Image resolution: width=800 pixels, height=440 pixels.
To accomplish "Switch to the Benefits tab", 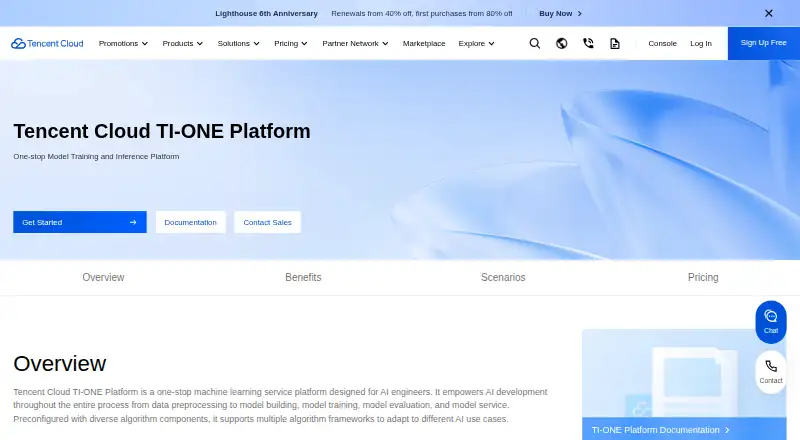I will [303, 277].
